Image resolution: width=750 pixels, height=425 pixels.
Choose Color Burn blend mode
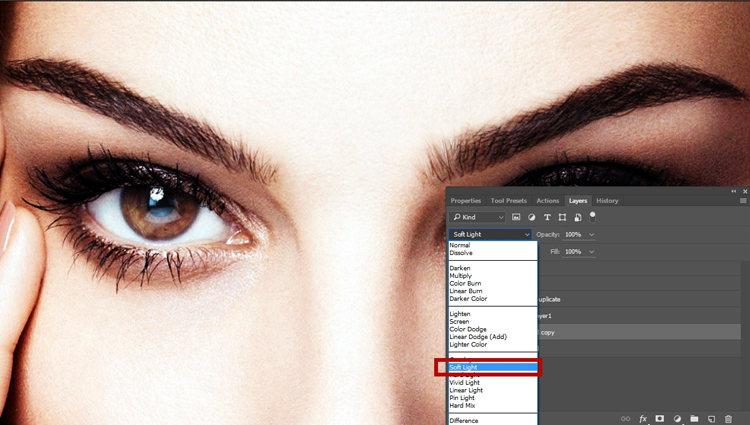click(493, 283)
